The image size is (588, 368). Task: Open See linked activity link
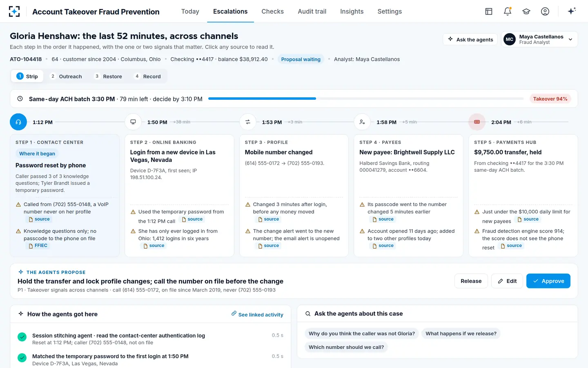coord(257,314)
